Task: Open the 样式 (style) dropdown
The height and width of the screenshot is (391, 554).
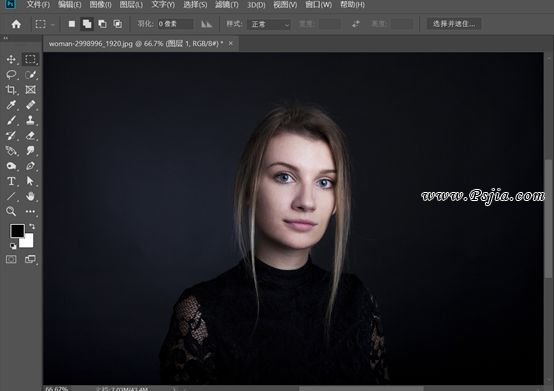Action: 270,24
